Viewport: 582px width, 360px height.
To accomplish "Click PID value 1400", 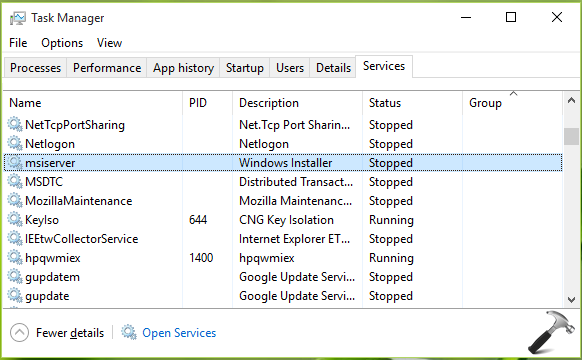I will point(201,258).
